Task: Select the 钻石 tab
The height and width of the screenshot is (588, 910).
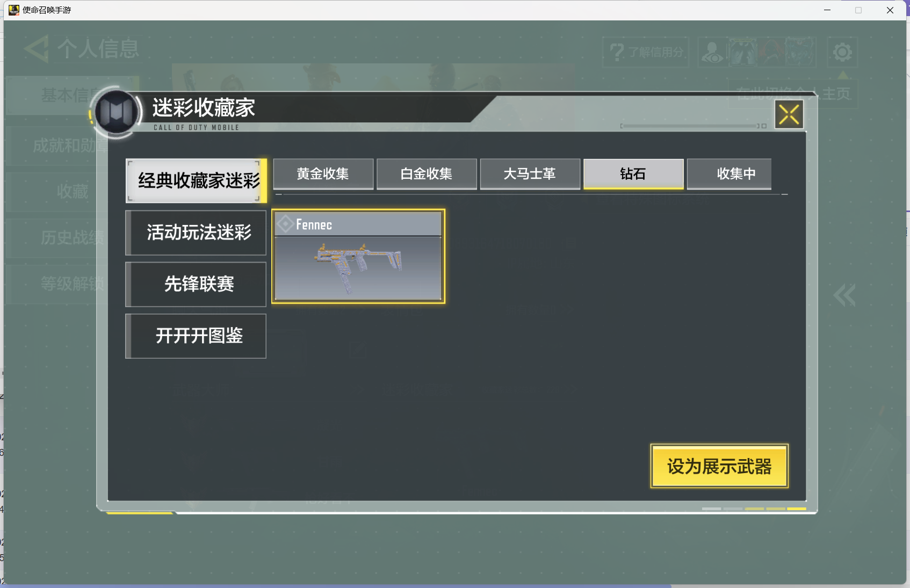Action: click(x=633, y=173)
